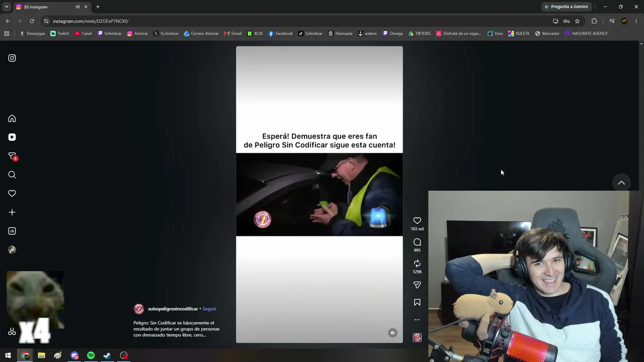The width and height of the screenshot is (644, 362).
Task: Open subopeligrosincodificar profile picture
Action: point(139,309)
